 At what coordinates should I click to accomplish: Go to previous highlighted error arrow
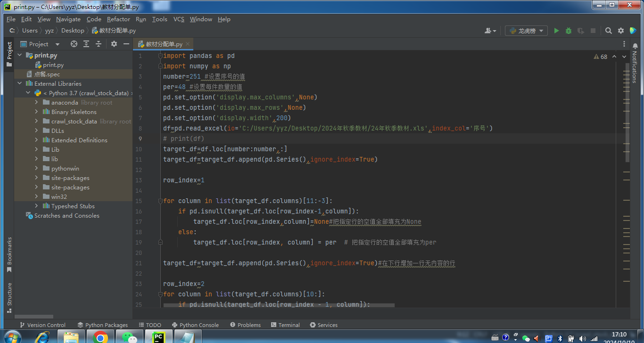tap(614, 57)
